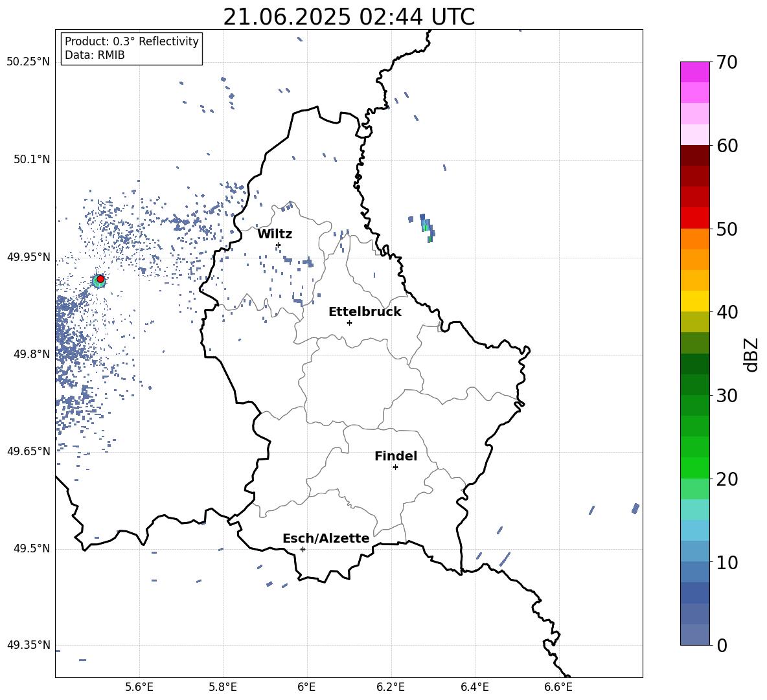Select the Wiltz city label

[275, 234]
